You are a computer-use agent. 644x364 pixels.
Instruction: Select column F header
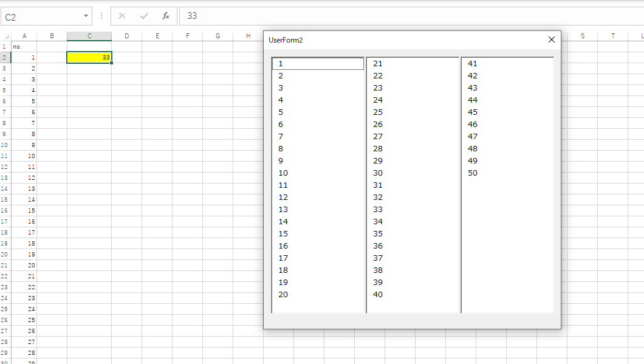click(187, 36)
